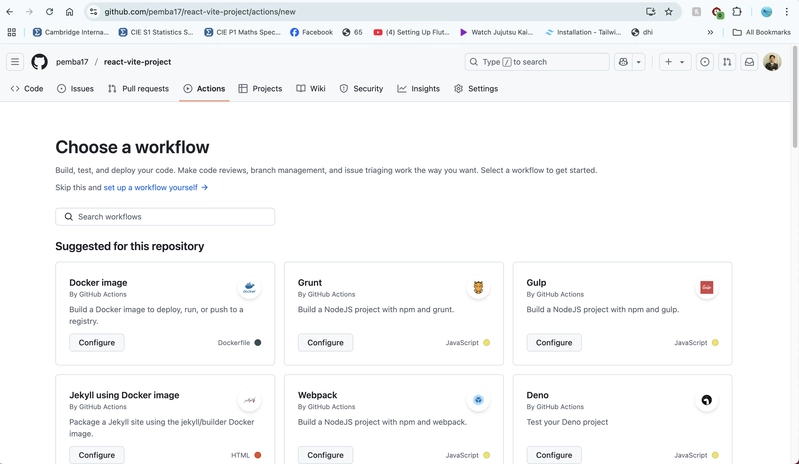Open the browser extensions puzzle icon
Screen dimensions: 799x464
click(x=737, y=12)
